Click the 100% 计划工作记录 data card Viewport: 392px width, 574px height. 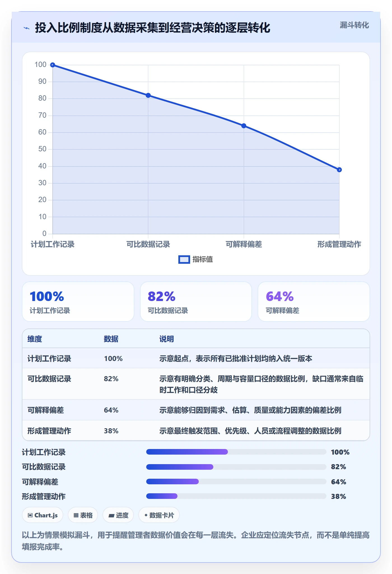coord(78,302)
